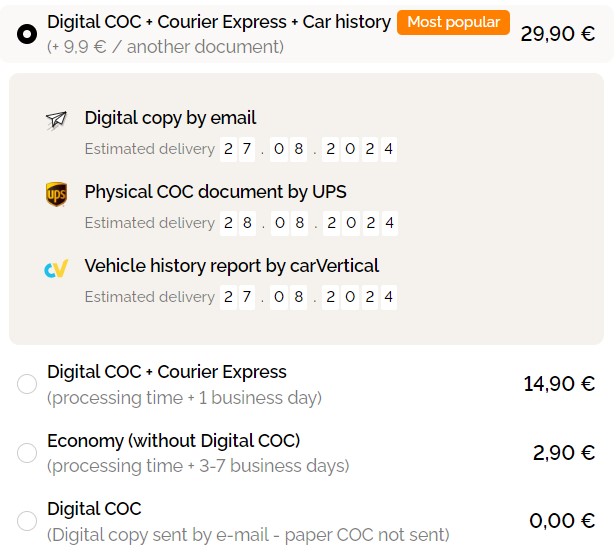Click the UPS logo icon
Image resolution: width=616 pixels, height=553 pixels.
pyautogui.click(x=56, y=193)
